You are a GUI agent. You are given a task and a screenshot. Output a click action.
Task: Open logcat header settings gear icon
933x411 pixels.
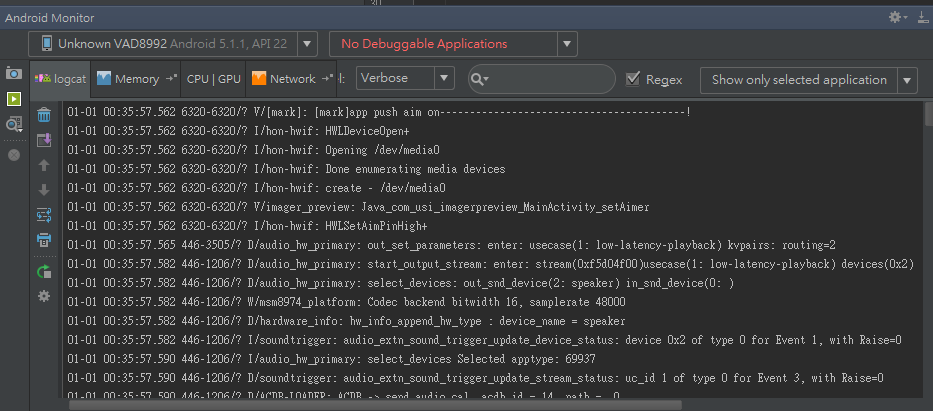[x=44, y=296]
